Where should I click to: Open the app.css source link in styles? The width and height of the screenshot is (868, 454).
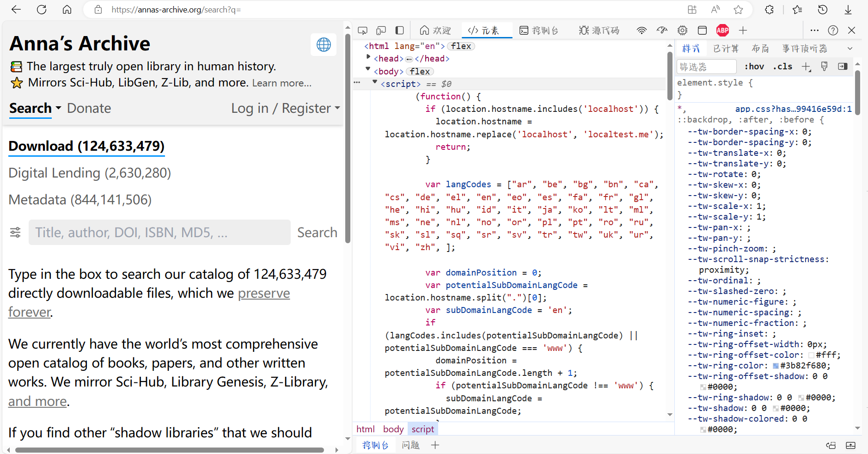793,109
